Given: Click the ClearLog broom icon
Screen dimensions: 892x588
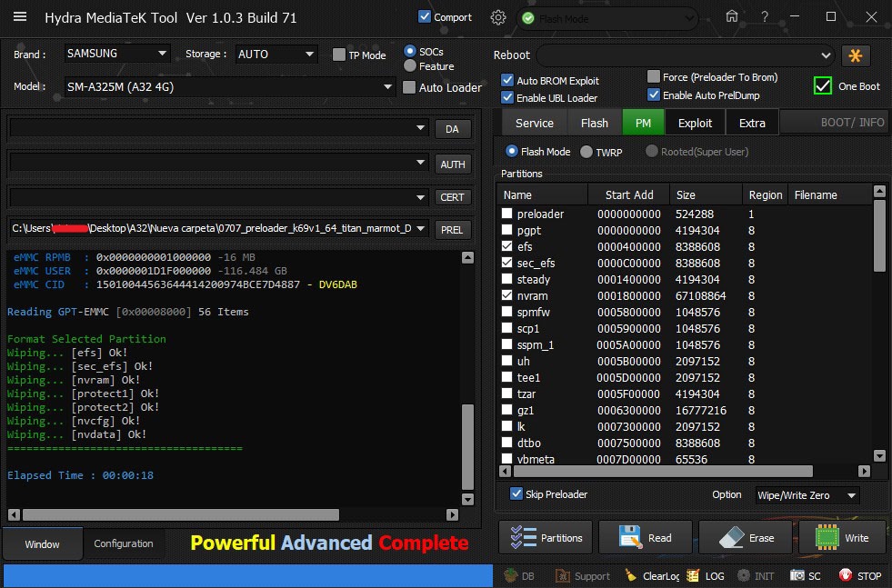Looking at the screenshot, I should point(631,575).
